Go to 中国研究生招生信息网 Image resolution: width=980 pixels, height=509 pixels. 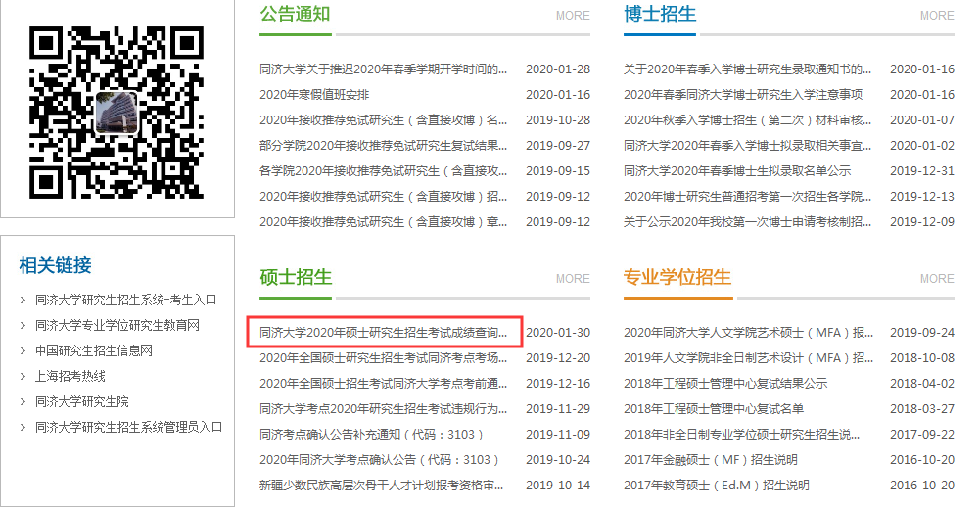pos(94,350)
